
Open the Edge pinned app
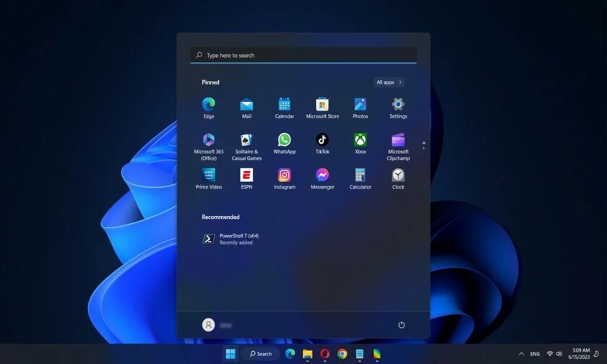click(209, 108)
